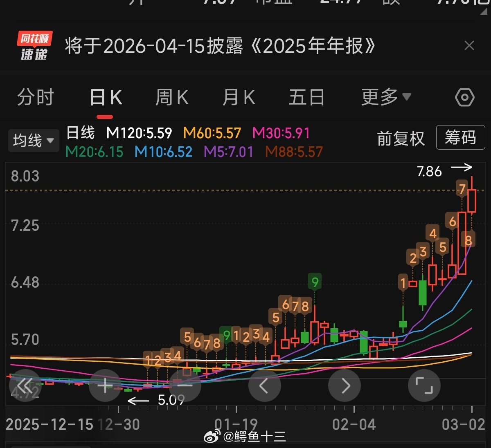491x448 pixels.
Task: Zoom in on the chart with plus icon
Action: click(105, 385)
